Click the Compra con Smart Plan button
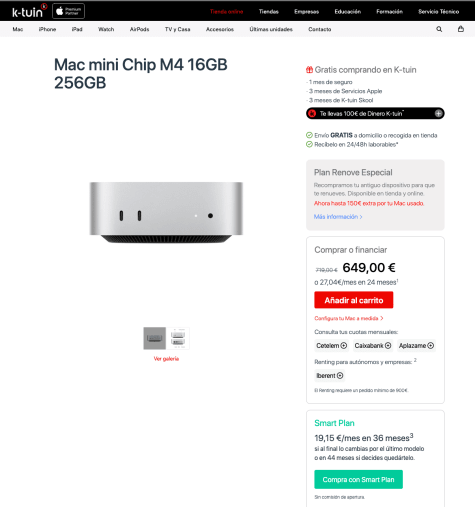The width and height of the screenshot is (475, 507). (358, 479)
